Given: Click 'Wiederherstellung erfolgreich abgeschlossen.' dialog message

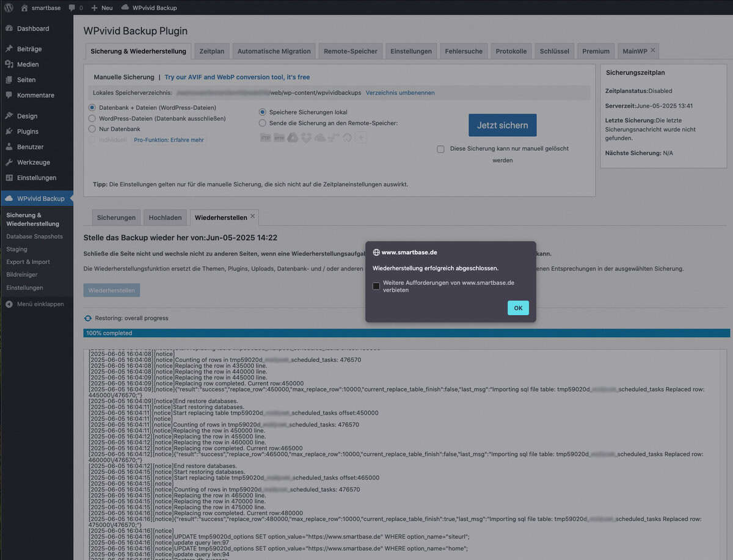Looking at the screenshot, I should click(436, 268).
